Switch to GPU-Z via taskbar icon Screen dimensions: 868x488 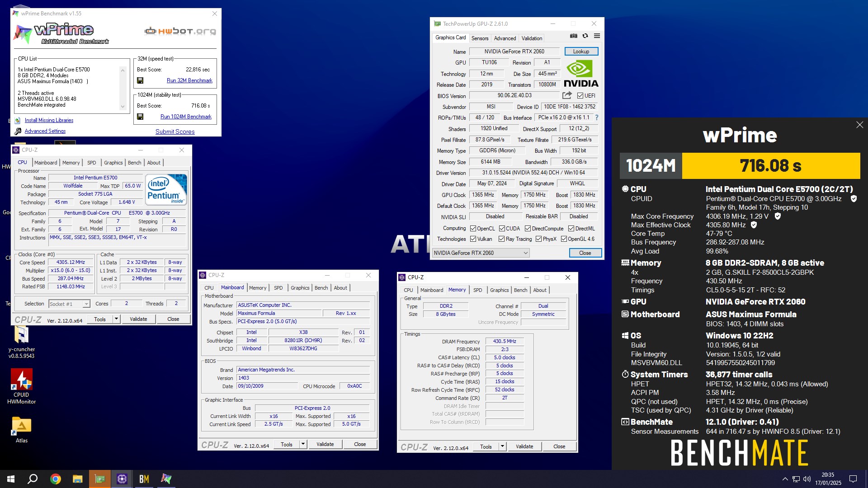99,479
